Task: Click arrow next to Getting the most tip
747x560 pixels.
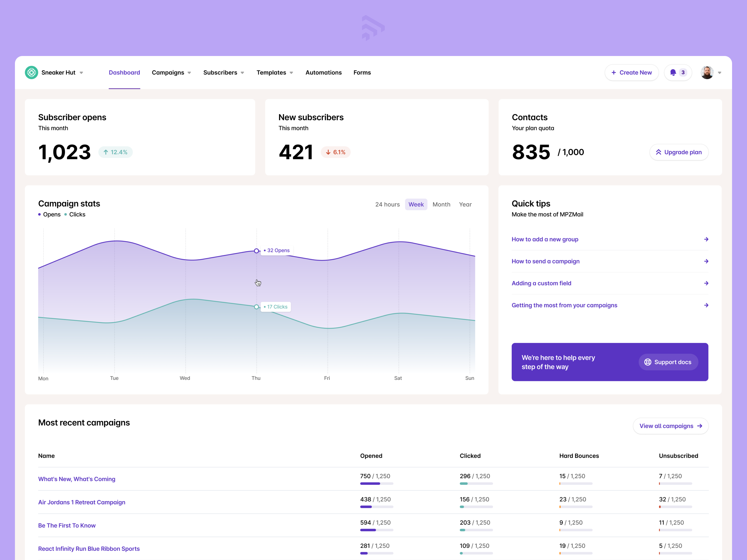Action: pos(706,305)
